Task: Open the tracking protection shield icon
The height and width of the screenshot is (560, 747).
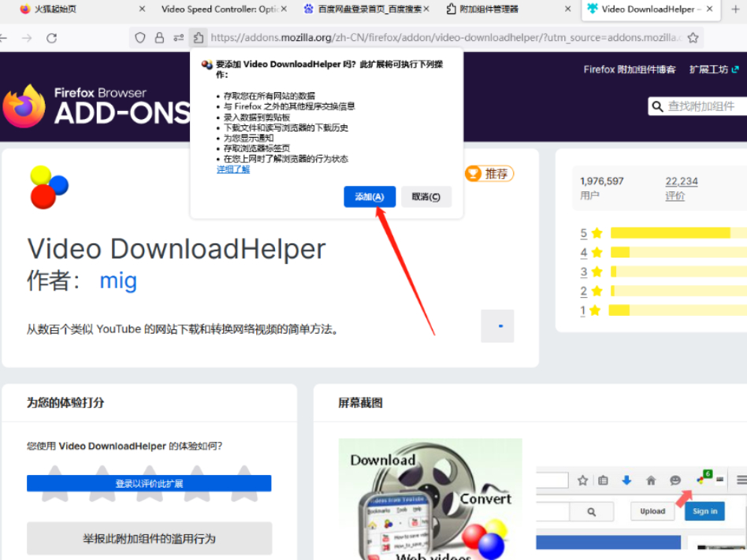Action: [139, 38]
